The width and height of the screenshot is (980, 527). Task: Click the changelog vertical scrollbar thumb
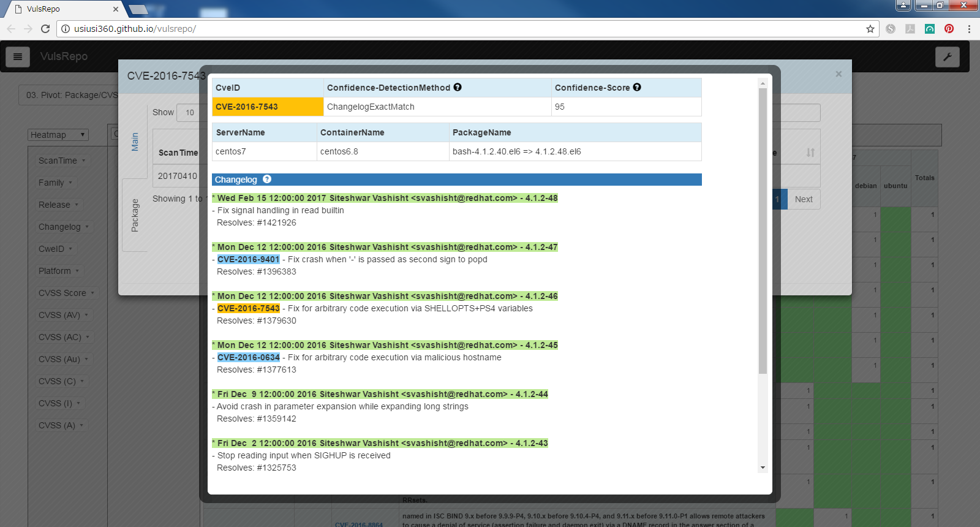click(763, 231)
